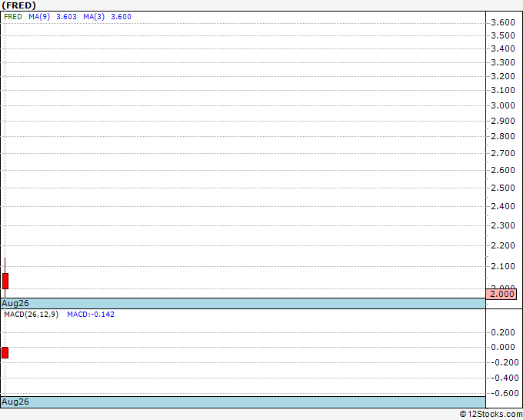
Task: Click the 2.700 price axis label
Action: [x=503, y=153]
